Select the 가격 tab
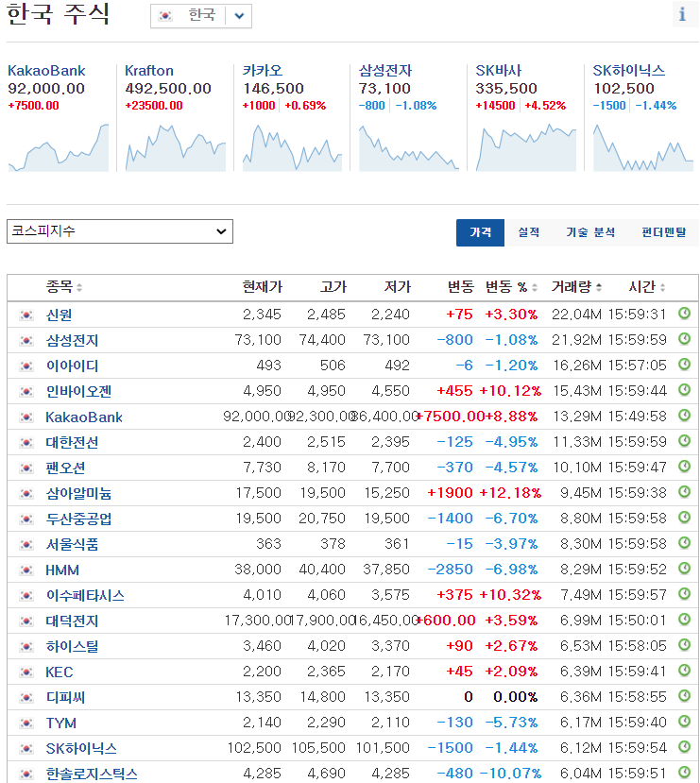Viewport: 700px width, 783px height. point(480,232)
